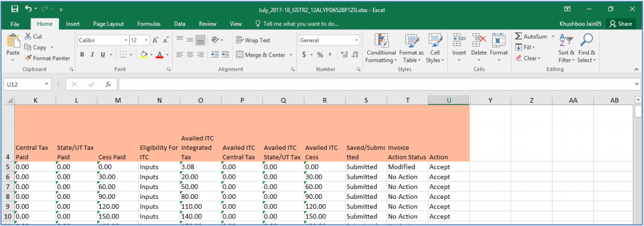Click Tell me what you want to do
Image resolution: width=644 pixels, height=226 pixels.
point(297,24)
